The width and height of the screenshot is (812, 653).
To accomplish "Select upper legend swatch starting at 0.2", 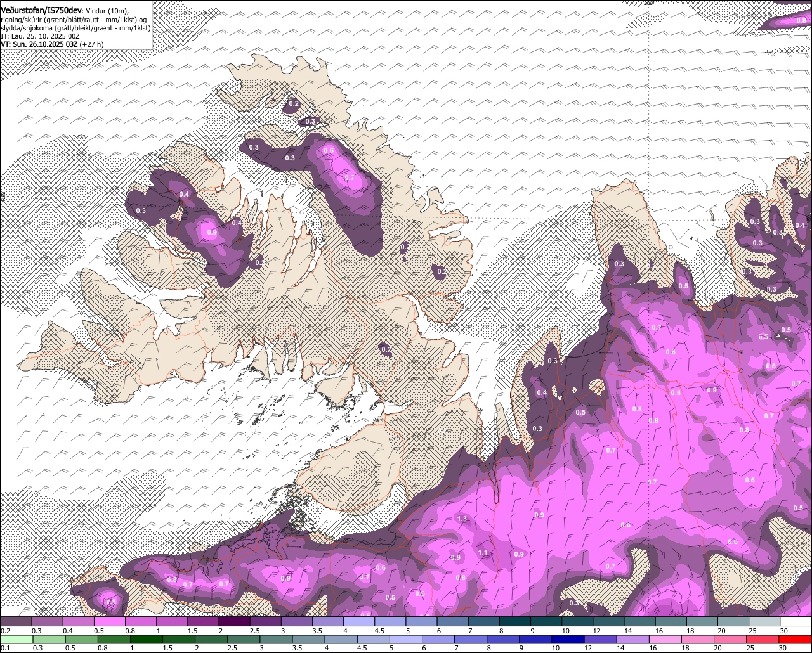I will point(16,621).
